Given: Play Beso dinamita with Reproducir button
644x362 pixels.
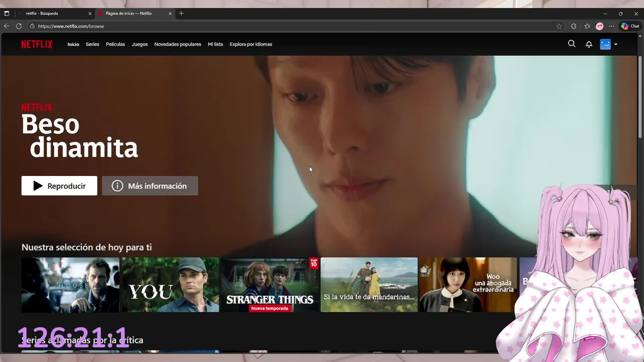Looking at the screenshot, I should point(59,186).
